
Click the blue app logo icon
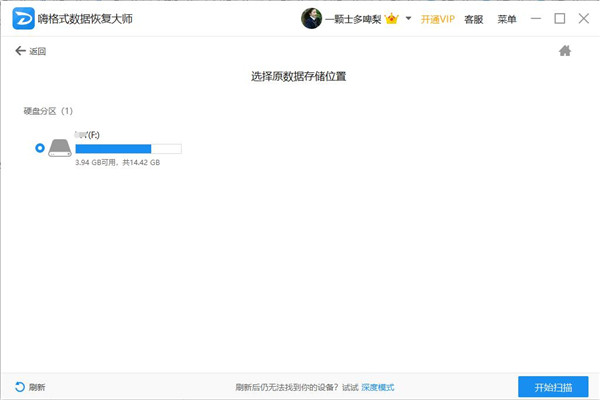pos(23,19)
